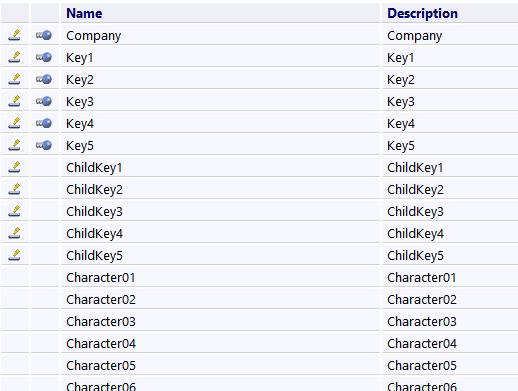Screen dimensions: 518x391
Task: Click the edit pencil icon for Company row
Action: click(x=14, y=35)
